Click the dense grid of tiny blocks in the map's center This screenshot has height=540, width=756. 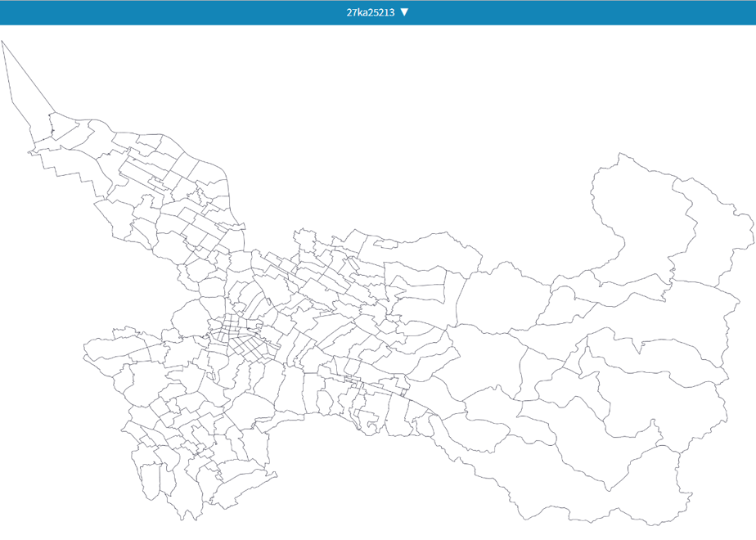tap(236, 335)
